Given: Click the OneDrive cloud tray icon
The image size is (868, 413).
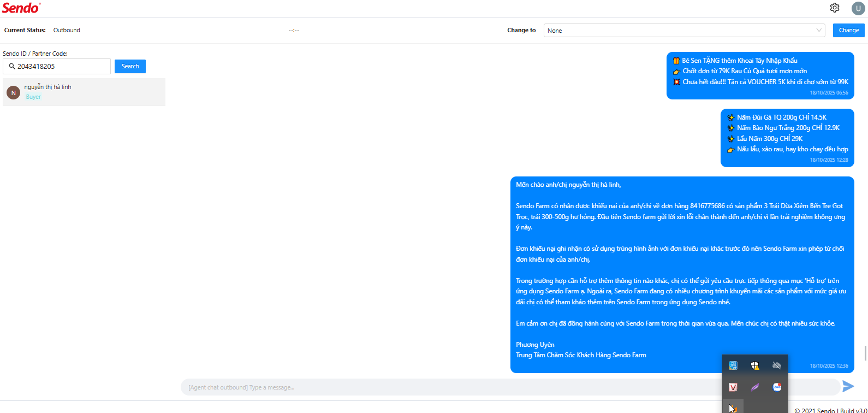Looking at the screenshot, I should pyautogui.click(x=777, y=365).
